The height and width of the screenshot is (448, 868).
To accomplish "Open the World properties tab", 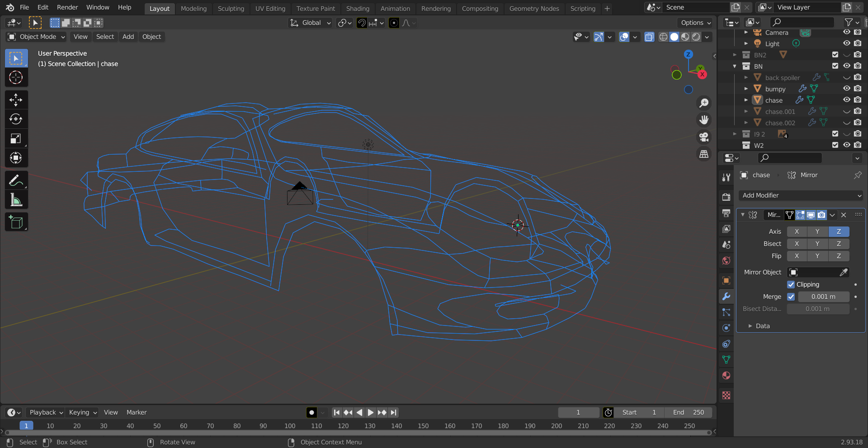I will pyautogui.click(x=726, y=260).
